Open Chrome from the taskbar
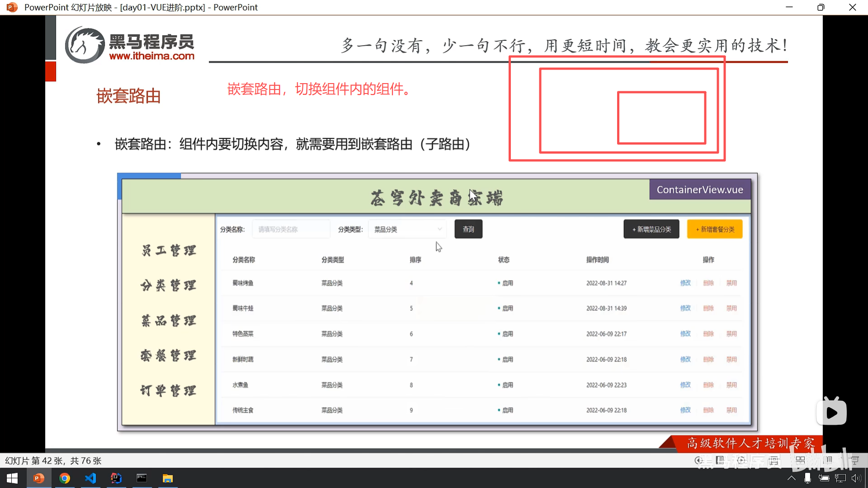This screenshot has height=488, width=868. [x=65, y=478]
